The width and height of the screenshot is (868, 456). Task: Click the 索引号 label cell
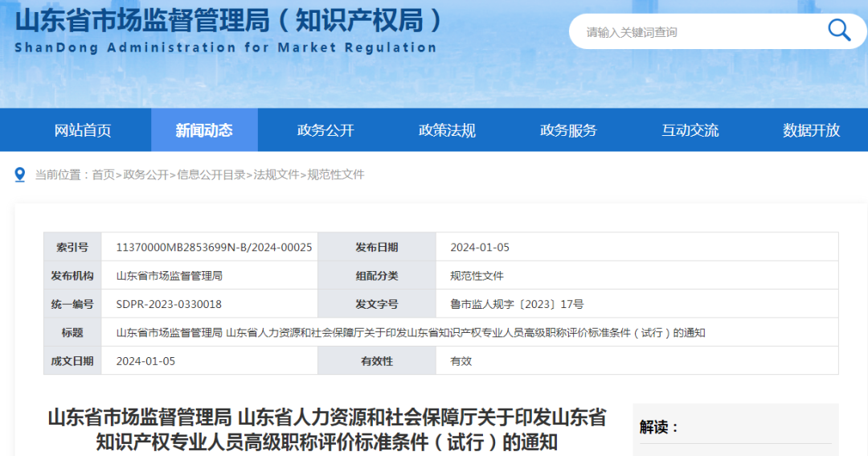click(x=72, y=247)
